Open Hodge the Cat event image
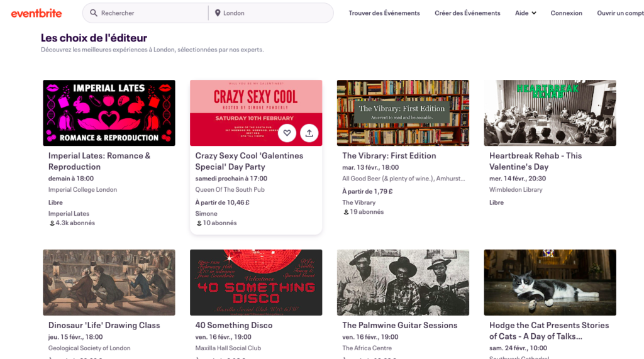 [x=550, y=282]
